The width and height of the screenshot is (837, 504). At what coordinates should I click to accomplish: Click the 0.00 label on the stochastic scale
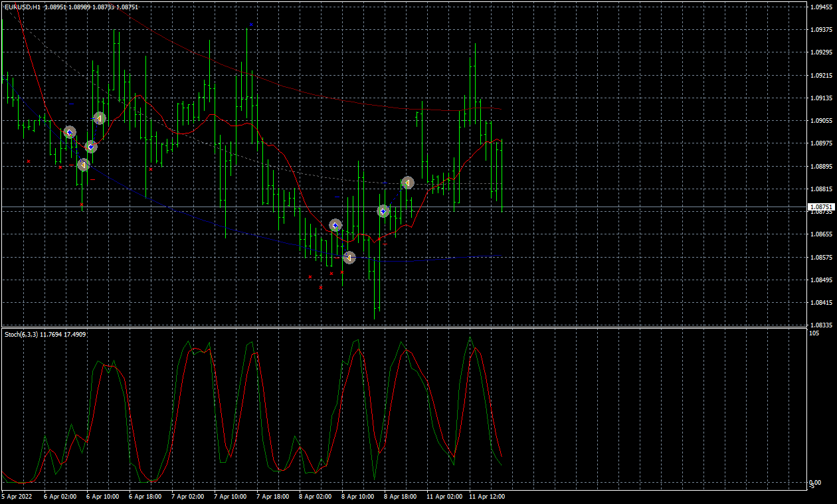tap(816, 482)
